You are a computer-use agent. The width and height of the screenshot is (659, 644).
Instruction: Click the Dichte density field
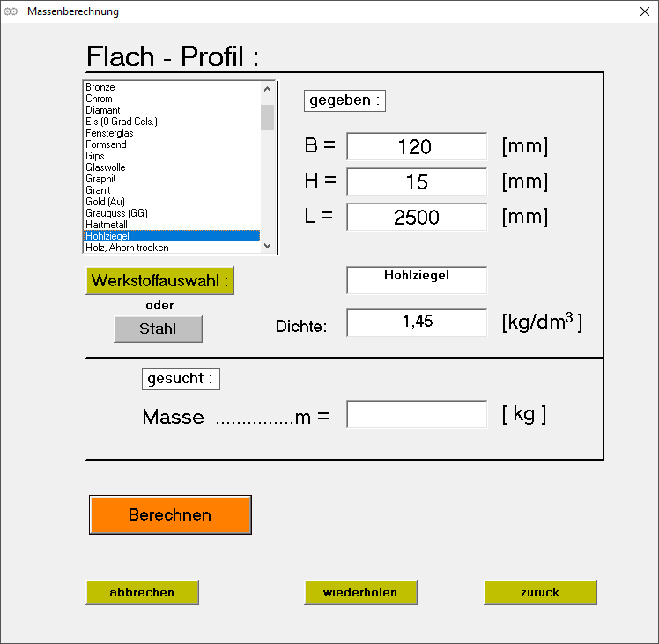pyautogui.click(x=416, y=322)
